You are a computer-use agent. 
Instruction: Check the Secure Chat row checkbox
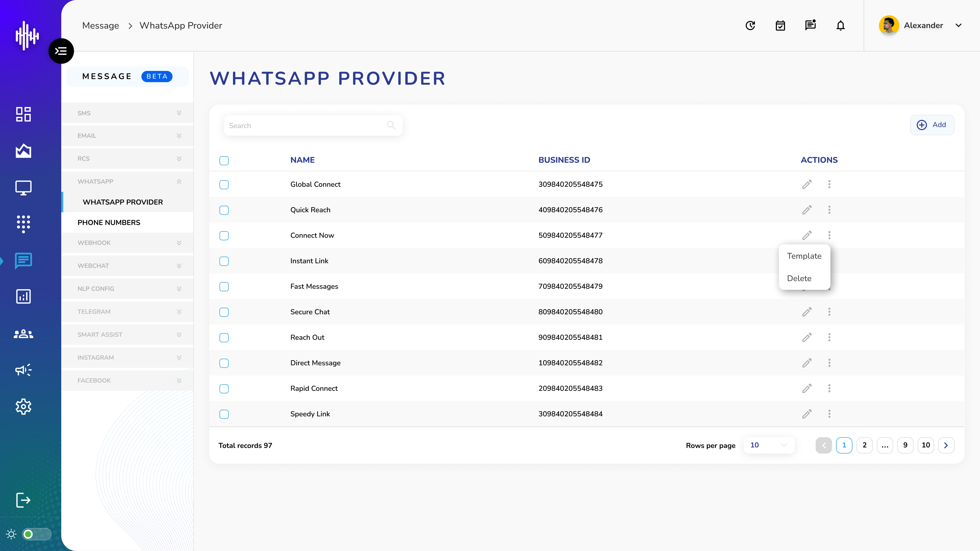pos(224,312)
